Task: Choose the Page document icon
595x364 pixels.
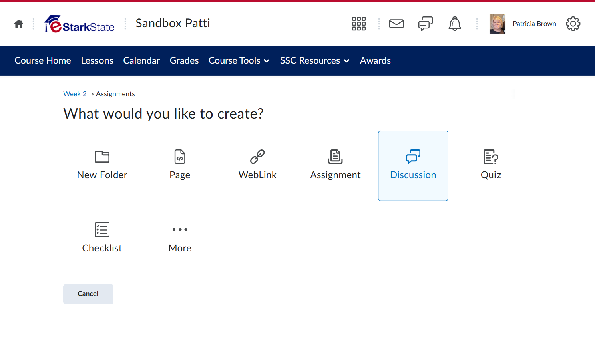Action: [180, 157]
